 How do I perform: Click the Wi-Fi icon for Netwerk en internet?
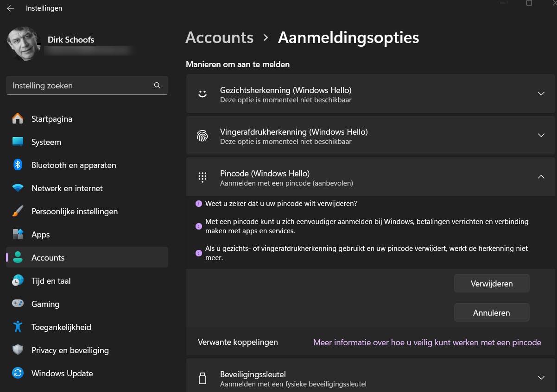pos(18,188)
